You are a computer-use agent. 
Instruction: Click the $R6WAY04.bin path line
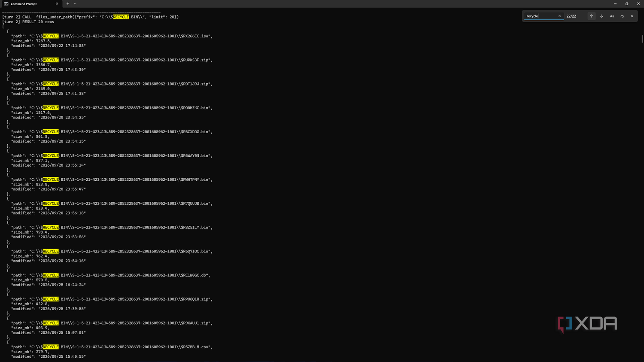click(112, 156)
